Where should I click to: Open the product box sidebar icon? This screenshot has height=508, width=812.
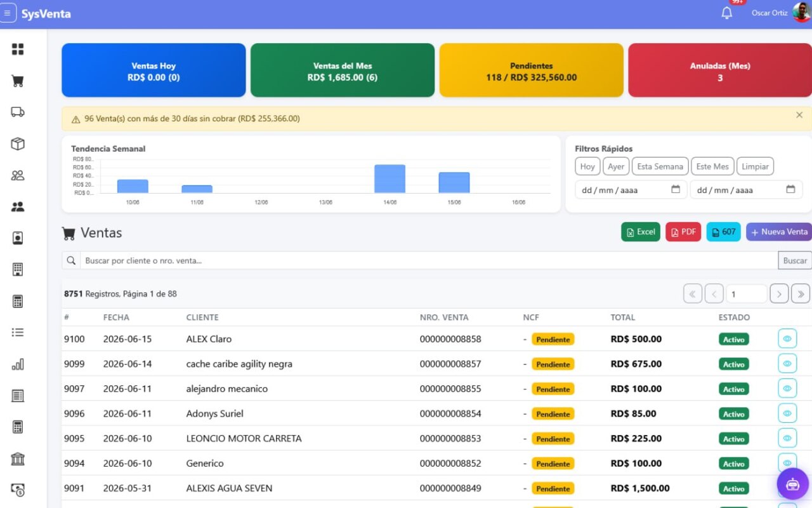pos(18,144)
